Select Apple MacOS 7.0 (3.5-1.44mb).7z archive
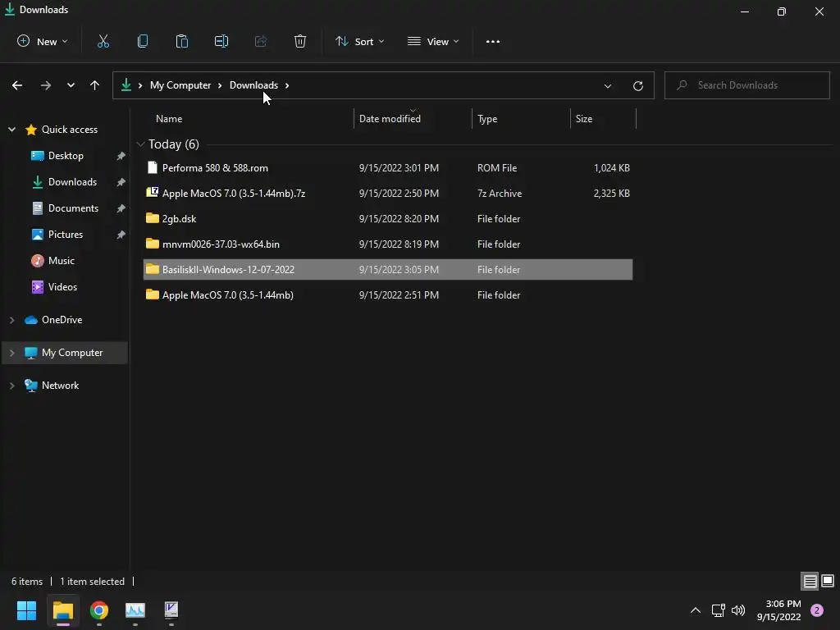The image size is (840, 630). (388, 194)
